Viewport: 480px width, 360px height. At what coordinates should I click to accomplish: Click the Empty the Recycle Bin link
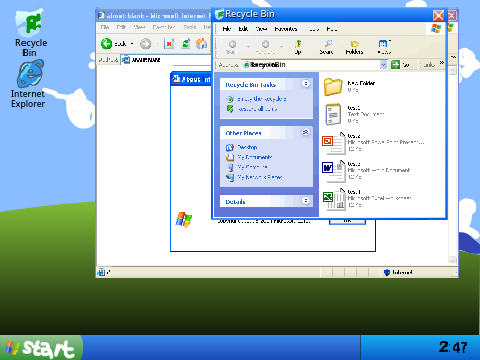[x=262, y=99]
